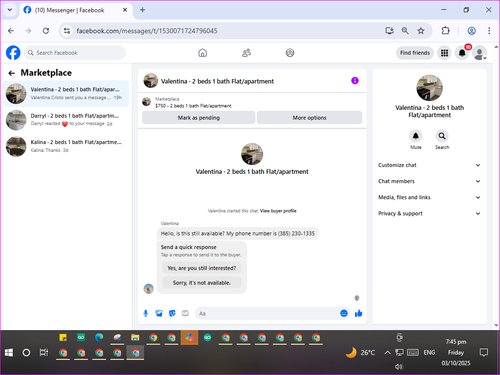Switch to the Messenger | Facebook tab

pos(76,10)
